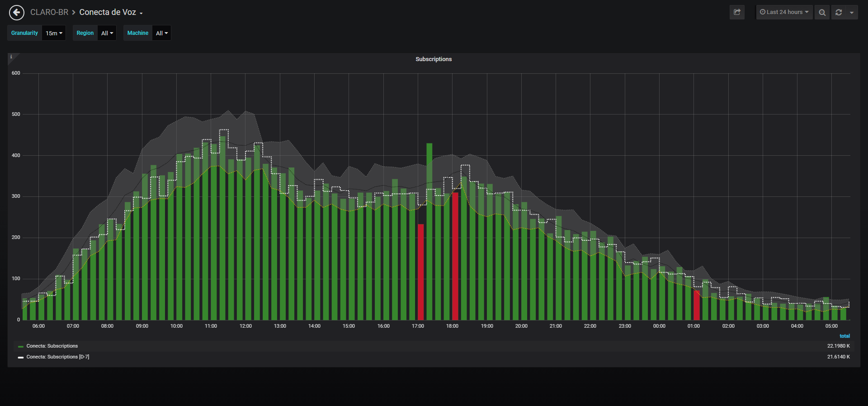Image resolution: width=868 pixels, height=406 pixels.
Task: Click the red anomaly bar at 18:00
Action: [455, 256]
